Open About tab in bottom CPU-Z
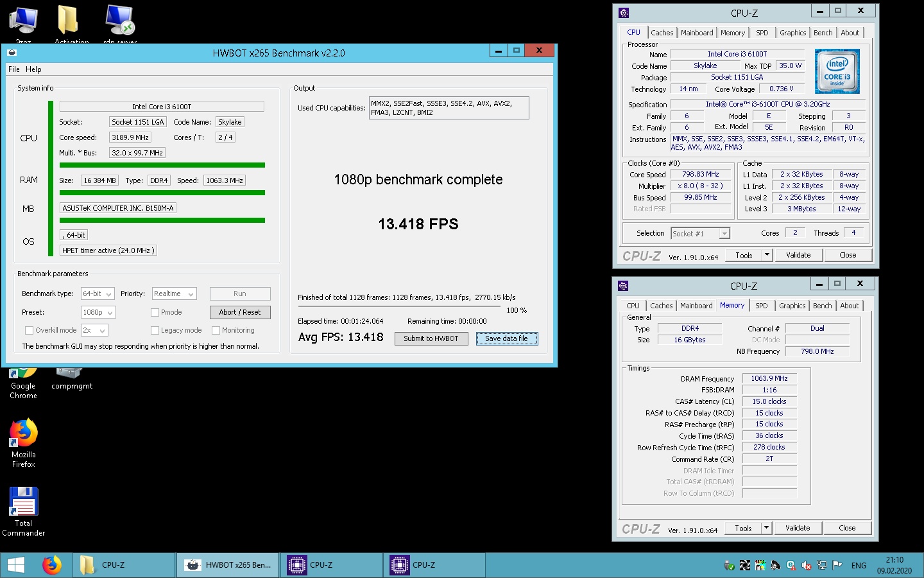 850,306
